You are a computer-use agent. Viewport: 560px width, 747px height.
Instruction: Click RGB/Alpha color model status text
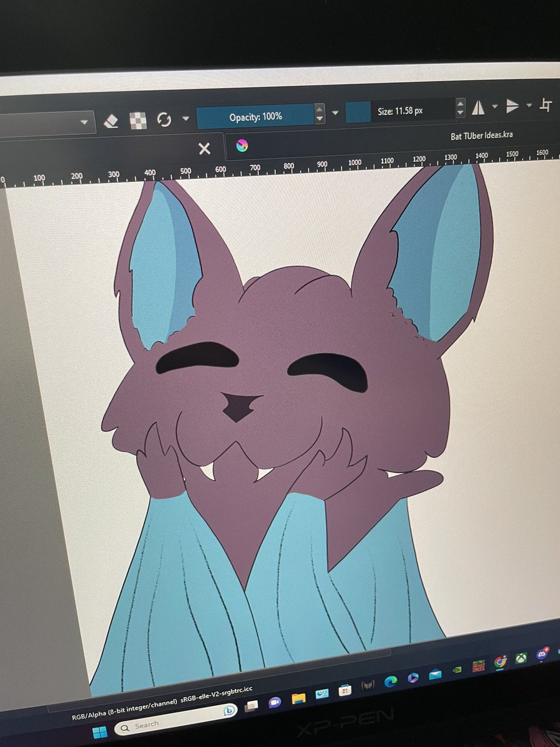[x=124, y=710]
